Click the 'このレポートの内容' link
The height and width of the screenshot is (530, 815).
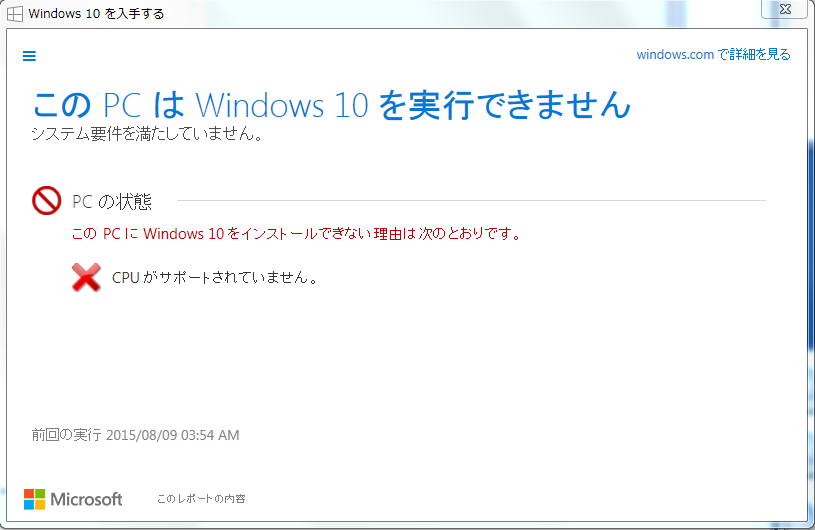click(201, 499)
